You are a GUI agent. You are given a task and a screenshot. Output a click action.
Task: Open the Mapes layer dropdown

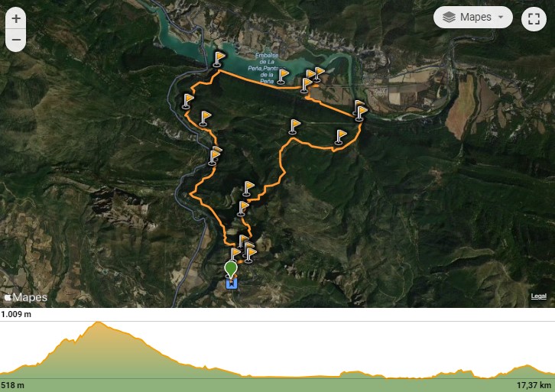point(473,17)
